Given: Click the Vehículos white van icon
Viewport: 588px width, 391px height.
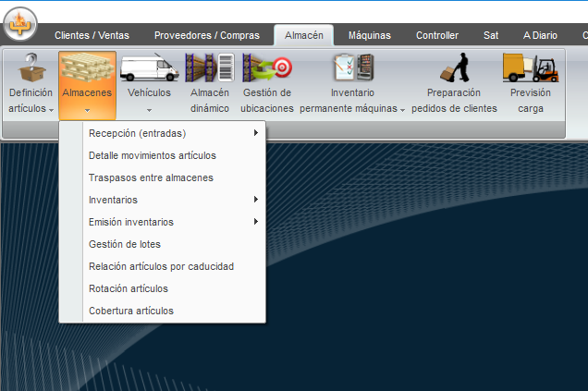Looking at the screenshot, I should [x=149, y=67].
